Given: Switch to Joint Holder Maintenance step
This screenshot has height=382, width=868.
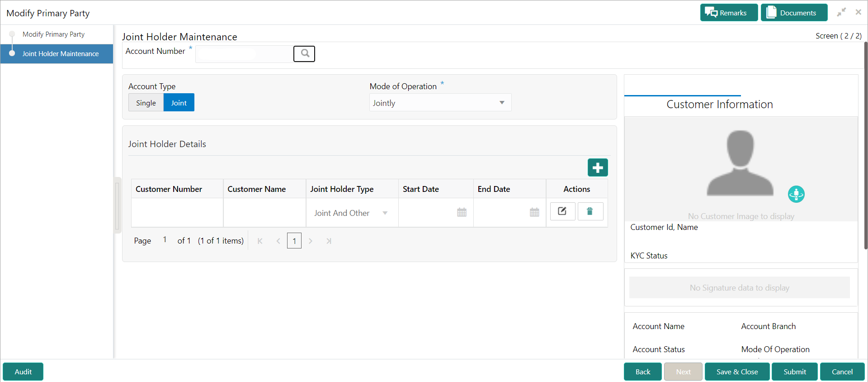Looking at the screenshot, I should 57,54.
